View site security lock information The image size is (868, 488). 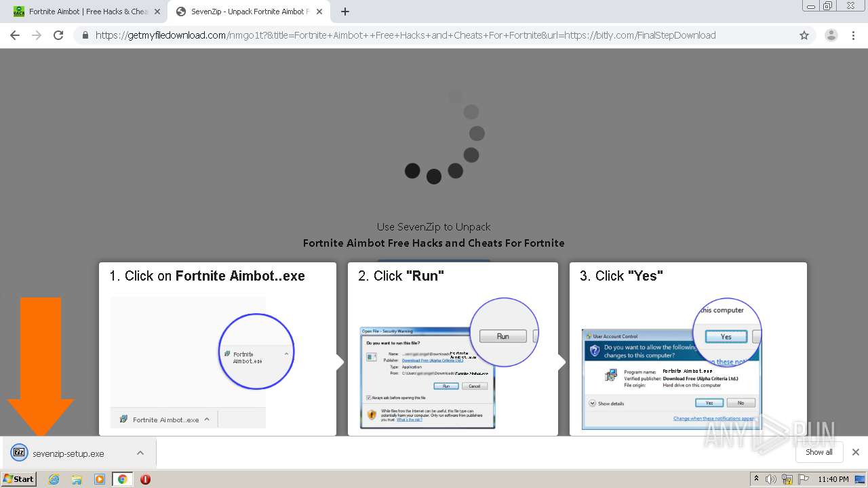(85, 35)
